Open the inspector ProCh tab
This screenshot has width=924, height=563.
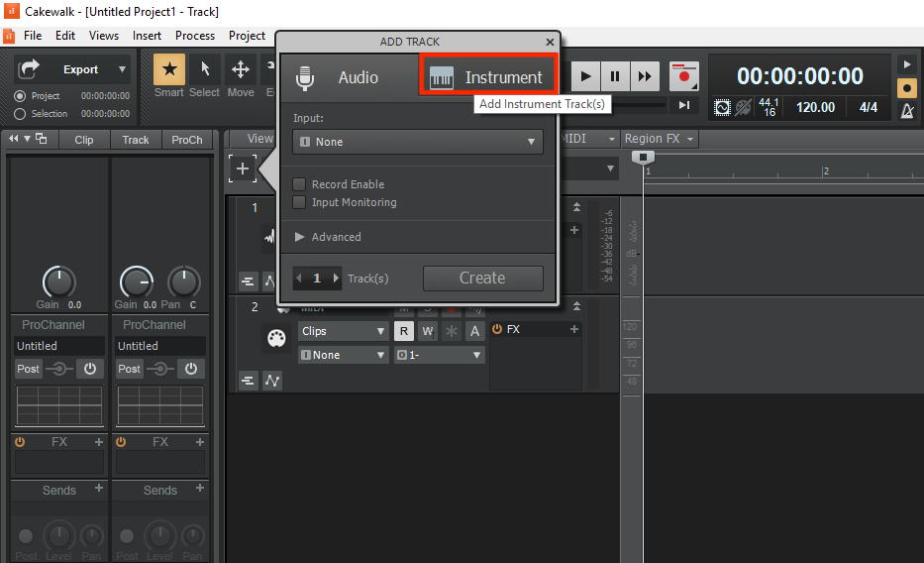187,140
